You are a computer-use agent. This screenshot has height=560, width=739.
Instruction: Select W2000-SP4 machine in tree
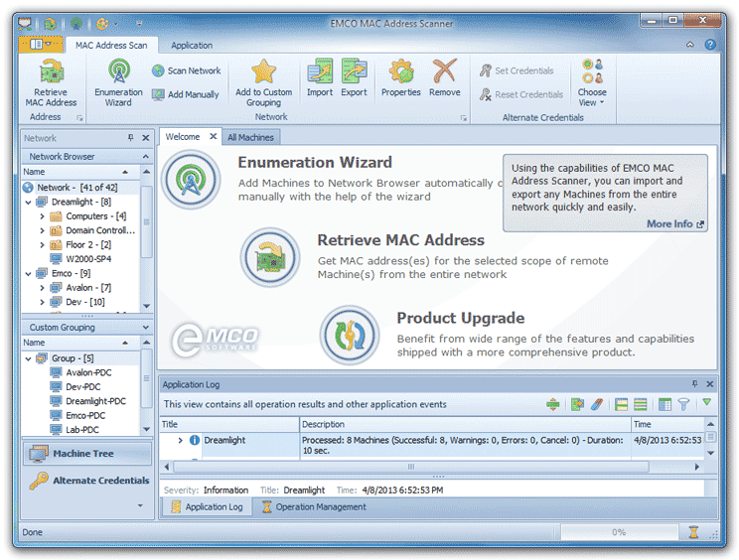tap(88, 259)
